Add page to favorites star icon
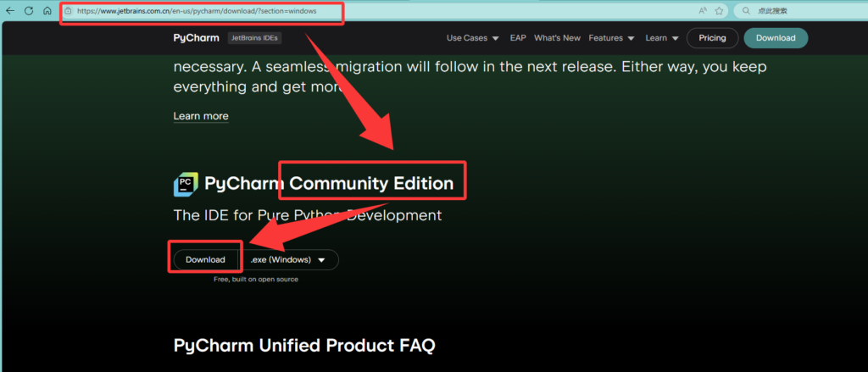The width and height of the screenshot is (868, 372). pos(719,10)
